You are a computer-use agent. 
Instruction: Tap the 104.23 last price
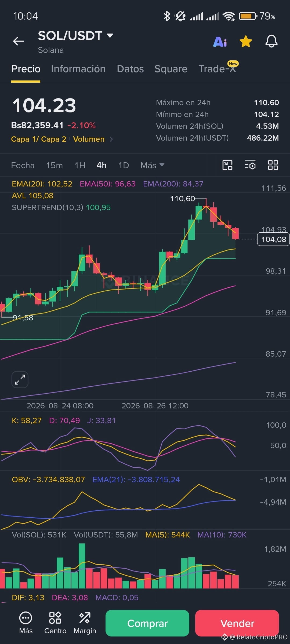pos(44,105)
